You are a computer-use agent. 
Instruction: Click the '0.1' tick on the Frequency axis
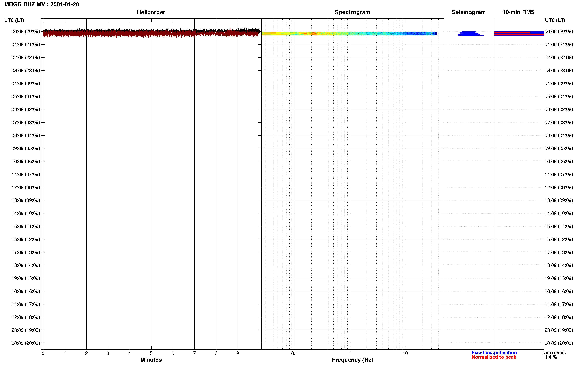coord(295,353)
